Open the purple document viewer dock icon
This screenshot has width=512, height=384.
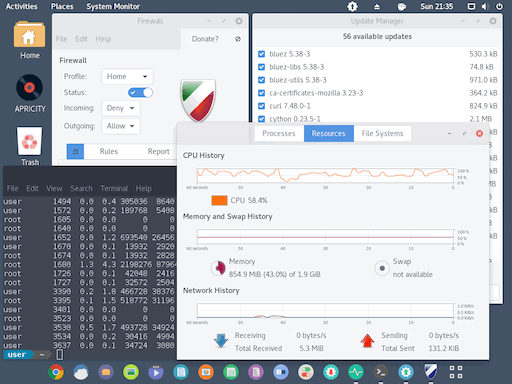pyautogui.click(x=256, y=372)
